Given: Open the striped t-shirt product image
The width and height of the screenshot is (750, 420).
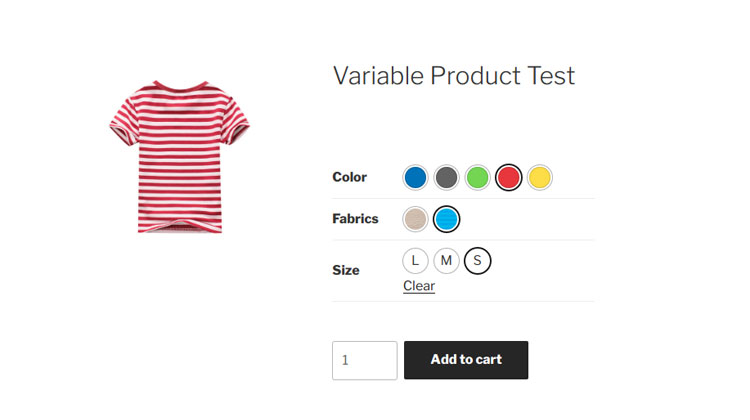Looking at the screenshot, I should click(x=179, y=154).
